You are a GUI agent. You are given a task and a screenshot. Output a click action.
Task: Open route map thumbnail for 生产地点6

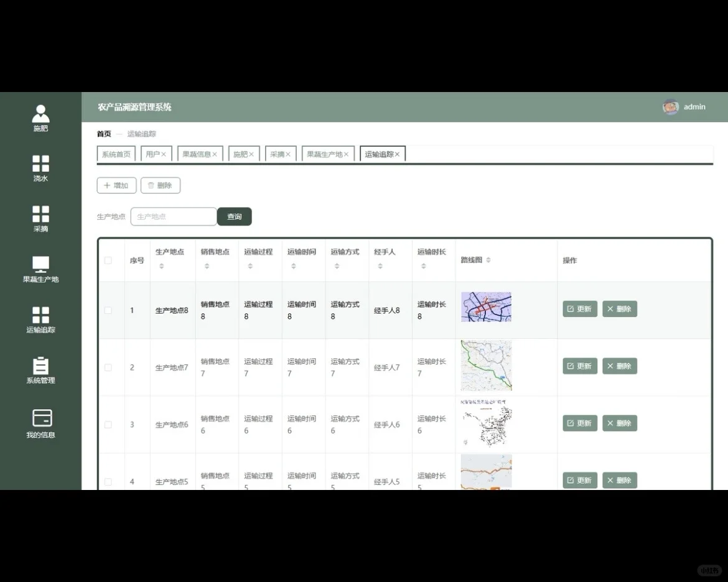coord(486,423)
